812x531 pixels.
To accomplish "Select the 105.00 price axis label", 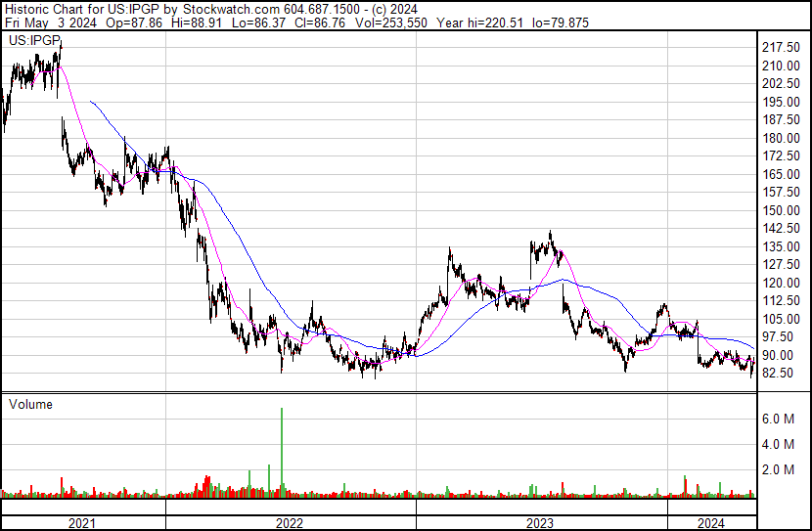I will click(x=781, y=320).
